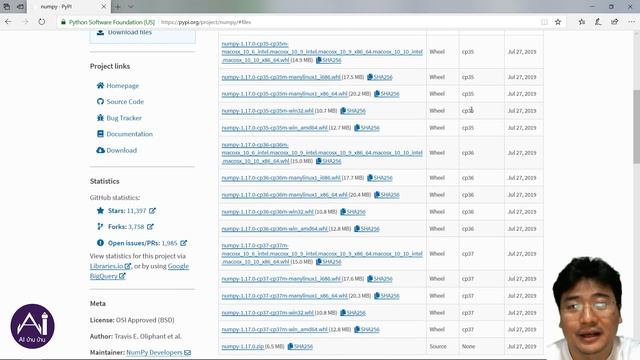640x360 pixels.
Task: Download the cp37m-win32 wheel file
Action: point(267,313)
